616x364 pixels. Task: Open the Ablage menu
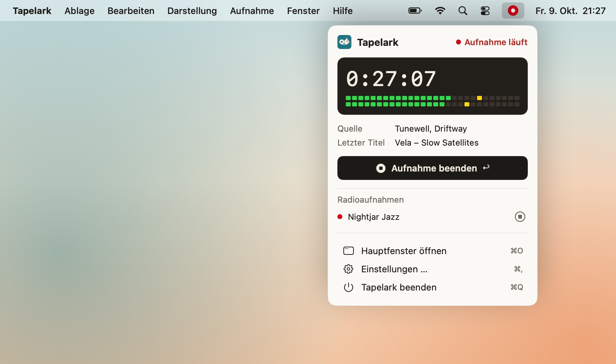(x=79, y=11)
